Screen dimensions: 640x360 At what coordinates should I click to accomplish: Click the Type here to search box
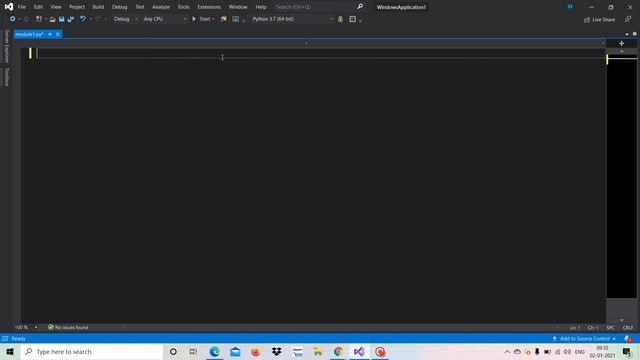click(92, 351)
